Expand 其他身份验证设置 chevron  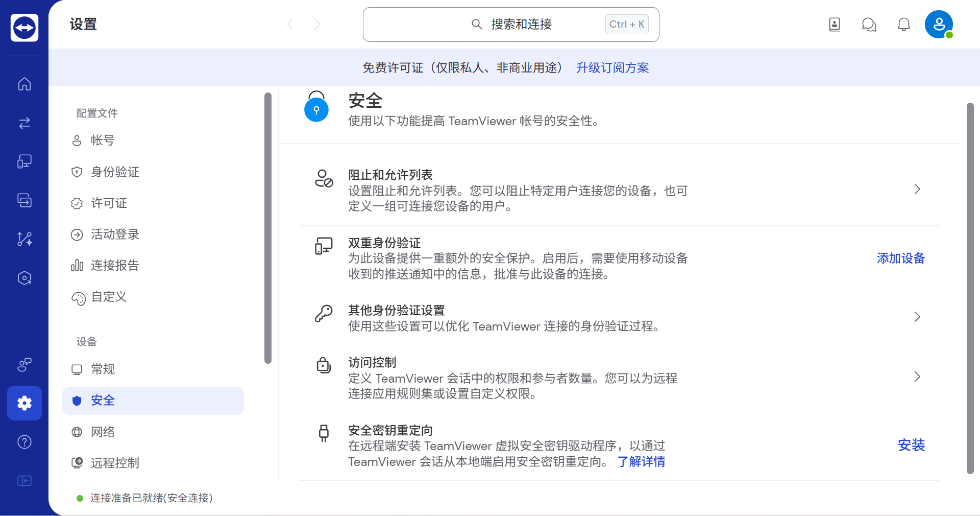tap(917, 317)
